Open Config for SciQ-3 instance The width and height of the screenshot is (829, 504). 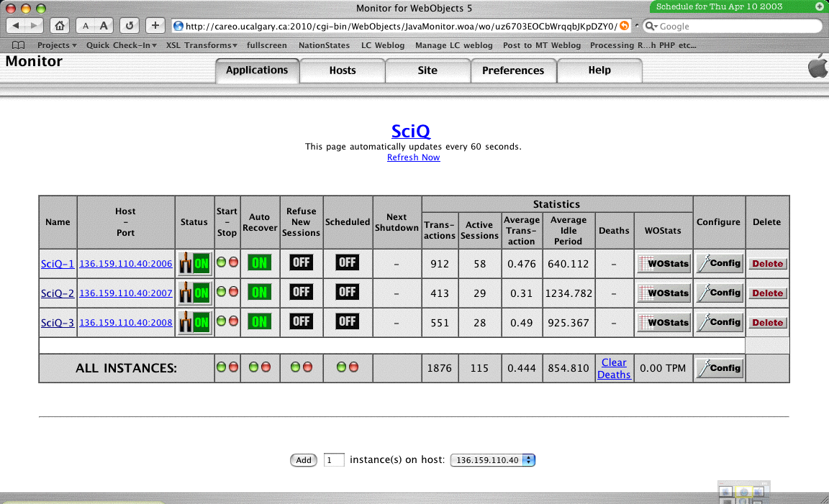pyautogui.click(x=720, y=322)
